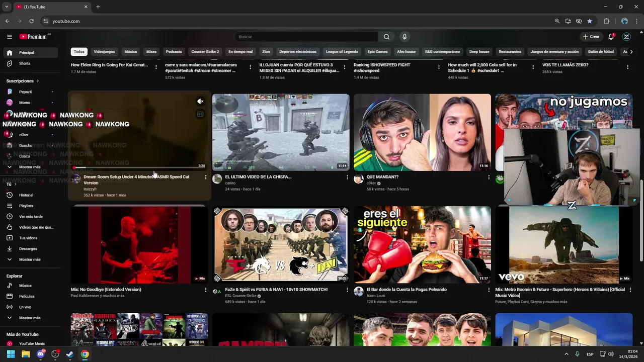Screen dimensions: 644x362
Task: Open EL ULTIMO VIDEO DE LA CHISPA thumbnail
Action: [281, 132]
